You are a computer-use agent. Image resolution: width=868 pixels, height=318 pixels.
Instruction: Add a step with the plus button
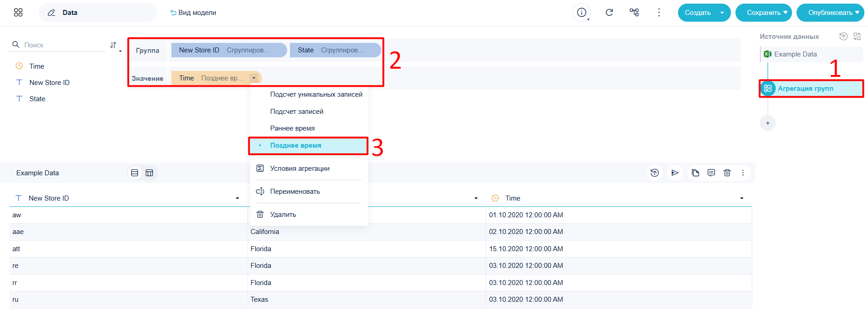tap(768, 123)
